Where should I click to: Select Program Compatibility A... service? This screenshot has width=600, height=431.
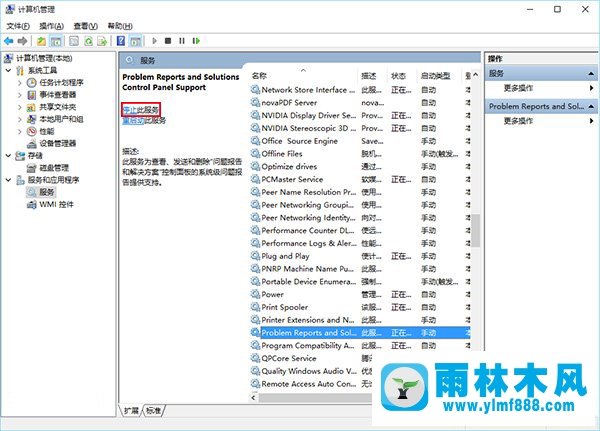360,346
